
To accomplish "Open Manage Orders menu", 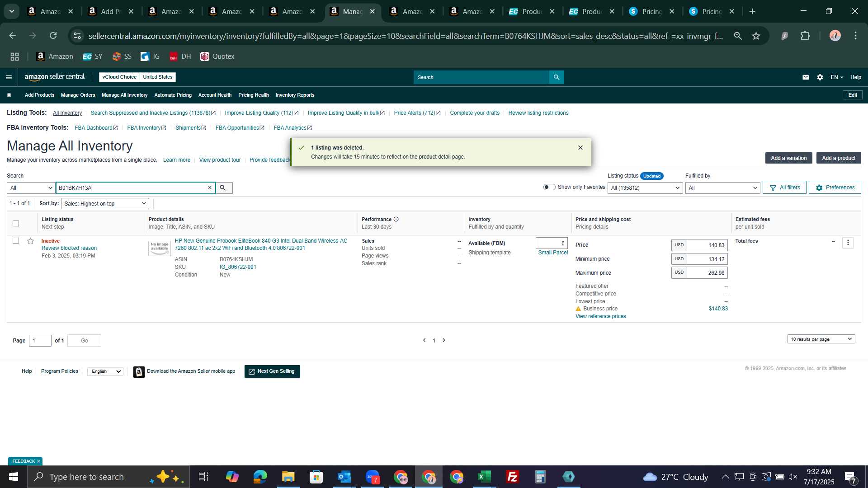I will pos(78,95).
